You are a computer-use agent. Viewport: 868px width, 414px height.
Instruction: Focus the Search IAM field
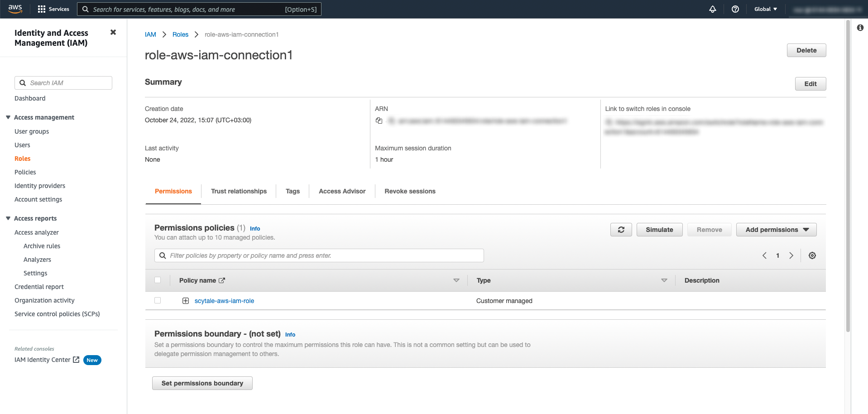(x=63, y=83)
